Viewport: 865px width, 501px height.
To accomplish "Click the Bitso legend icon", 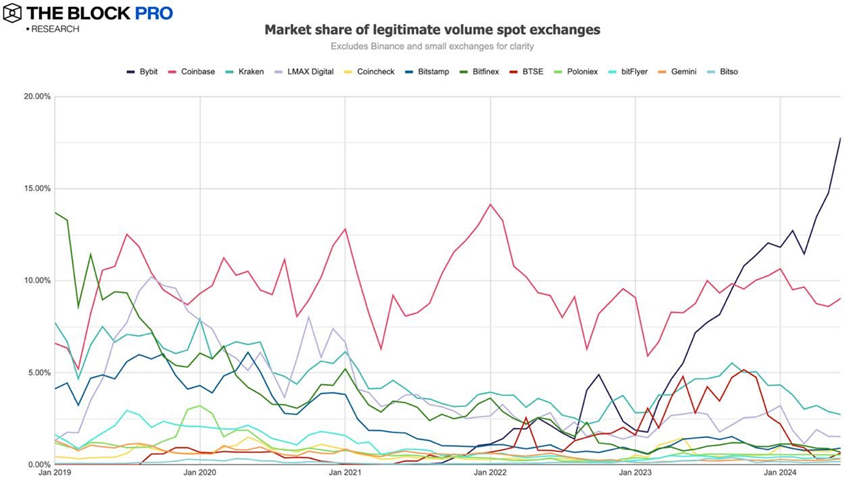I will [711, 72].
